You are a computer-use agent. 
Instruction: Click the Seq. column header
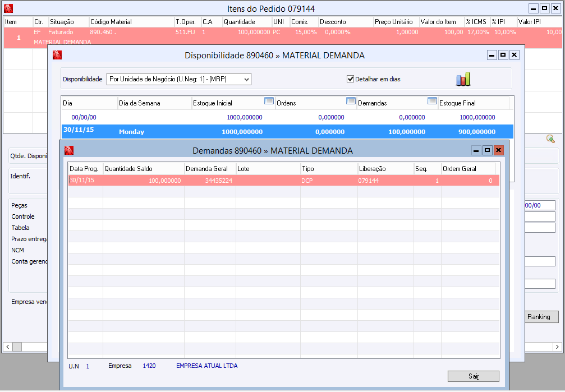tap(428, 169)
